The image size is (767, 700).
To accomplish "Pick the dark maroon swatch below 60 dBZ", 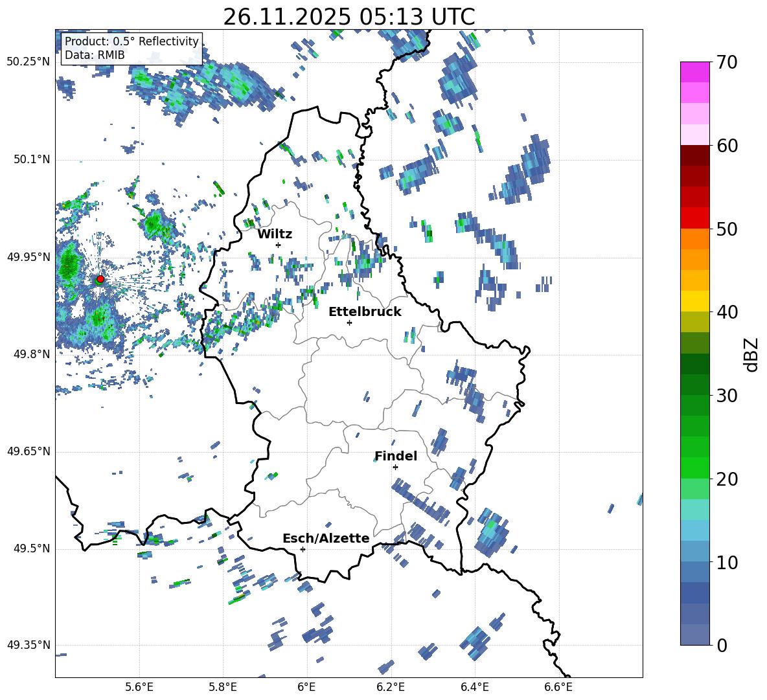I will coord(695,155).
